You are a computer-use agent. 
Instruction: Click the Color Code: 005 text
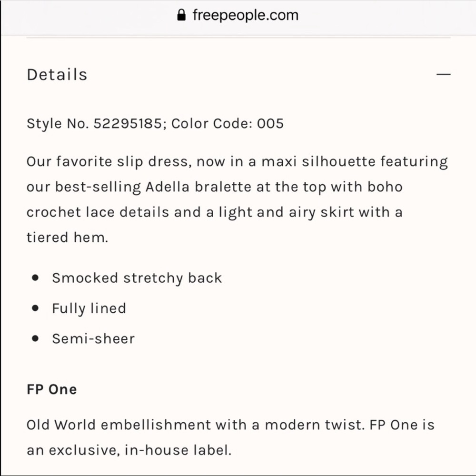coord(228,124)
